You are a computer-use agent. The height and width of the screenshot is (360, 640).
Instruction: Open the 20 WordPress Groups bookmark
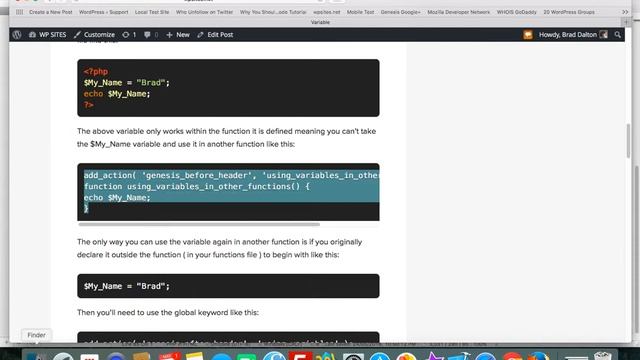click(569, 12)
